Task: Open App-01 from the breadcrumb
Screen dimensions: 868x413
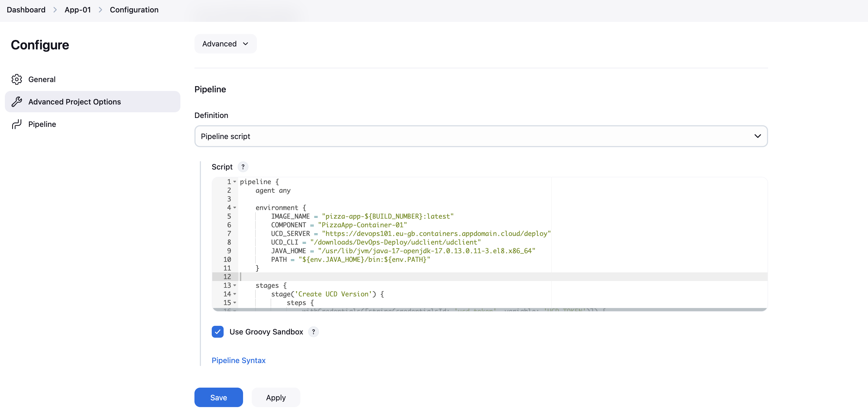Action: (78, 10)
